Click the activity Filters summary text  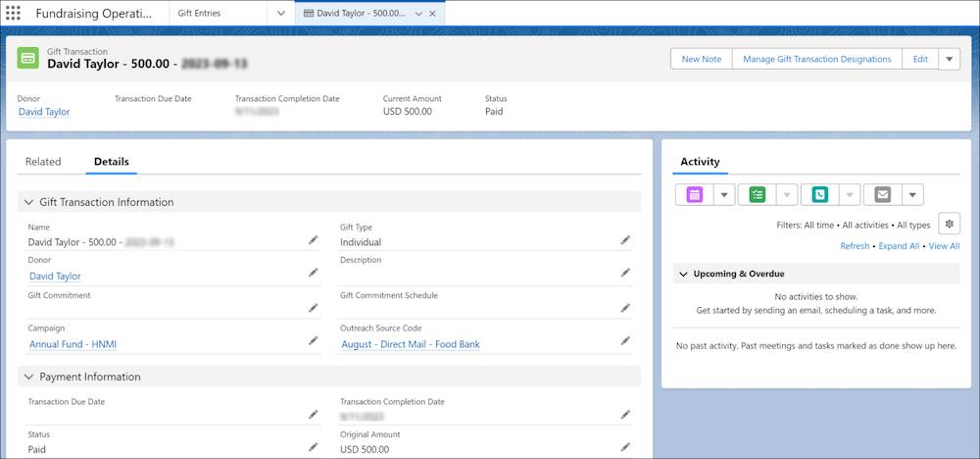pyautogui.click(x=853, y=225)
